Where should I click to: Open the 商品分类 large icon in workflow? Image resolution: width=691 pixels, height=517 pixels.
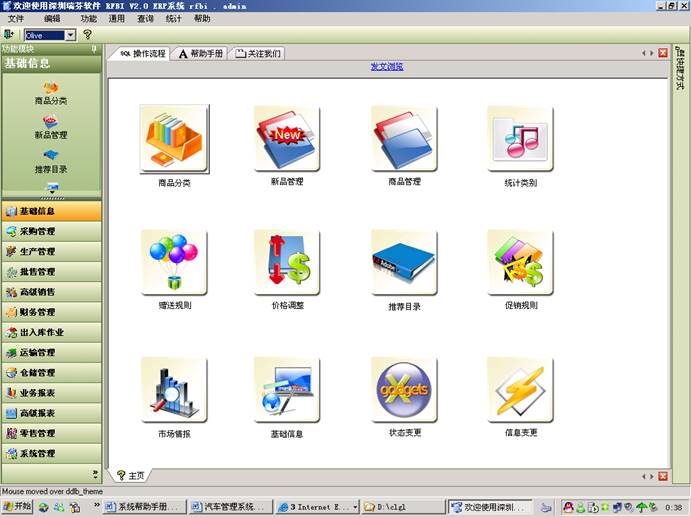pos(174,139)
